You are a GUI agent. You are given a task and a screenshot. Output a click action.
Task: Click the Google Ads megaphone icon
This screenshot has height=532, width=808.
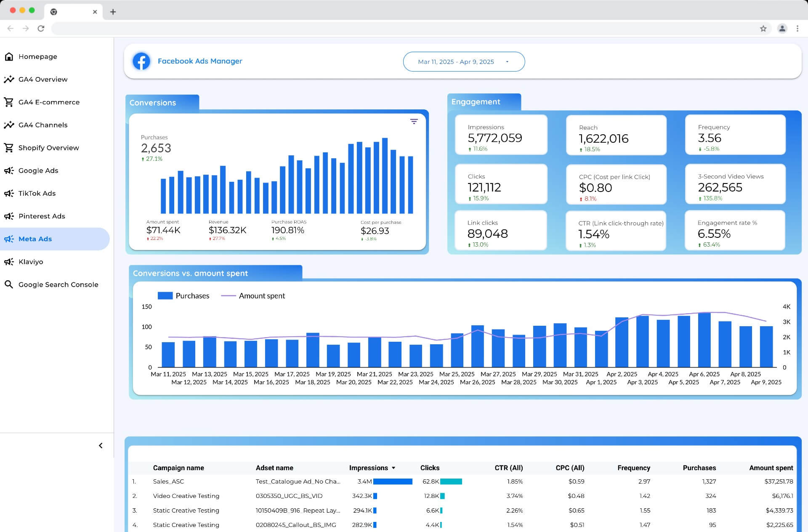pos(9,170)
